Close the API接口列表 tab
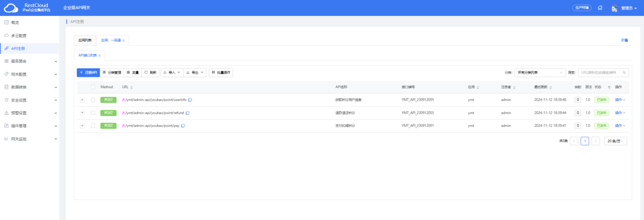 coord(100,55)
